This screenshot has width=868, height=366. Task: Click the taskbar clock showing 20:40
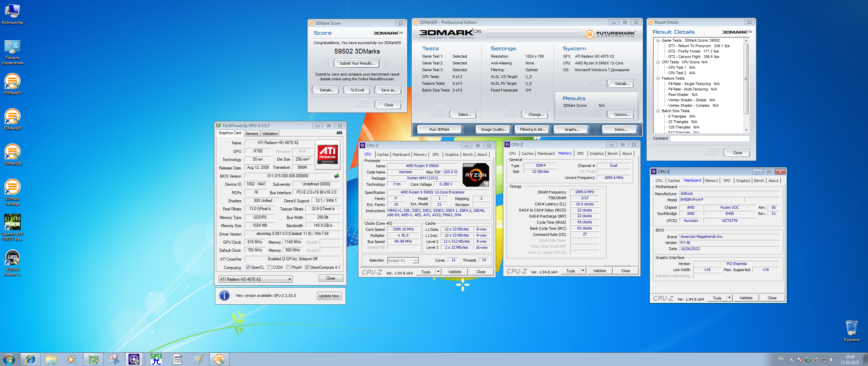click(x=850, y=360)
